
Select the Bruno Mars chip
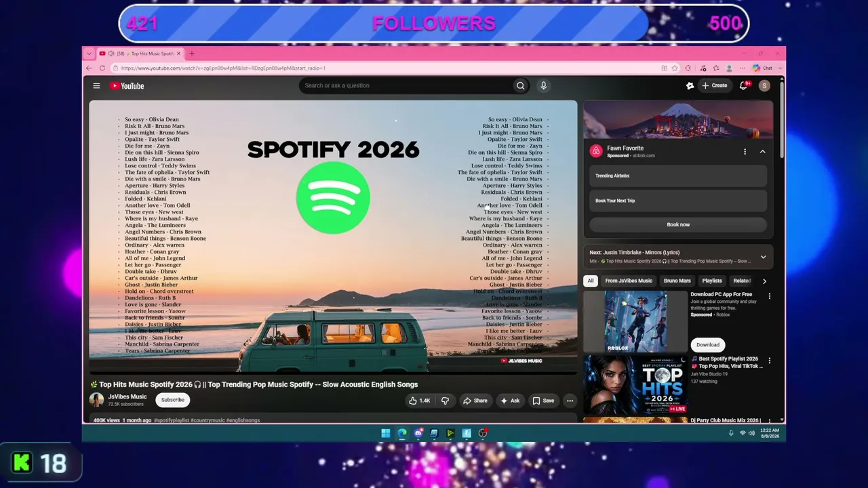coord(677,281)
